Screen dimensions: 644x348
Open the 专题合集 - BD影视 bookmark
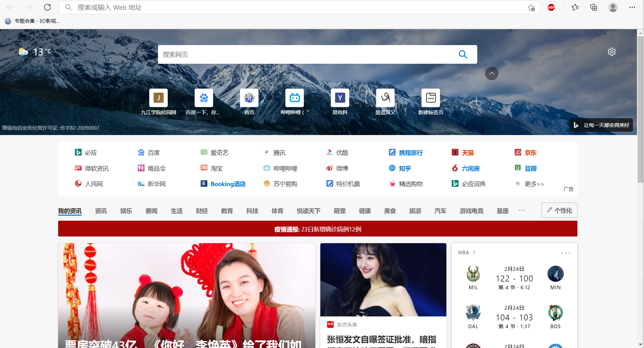[32, 21]
